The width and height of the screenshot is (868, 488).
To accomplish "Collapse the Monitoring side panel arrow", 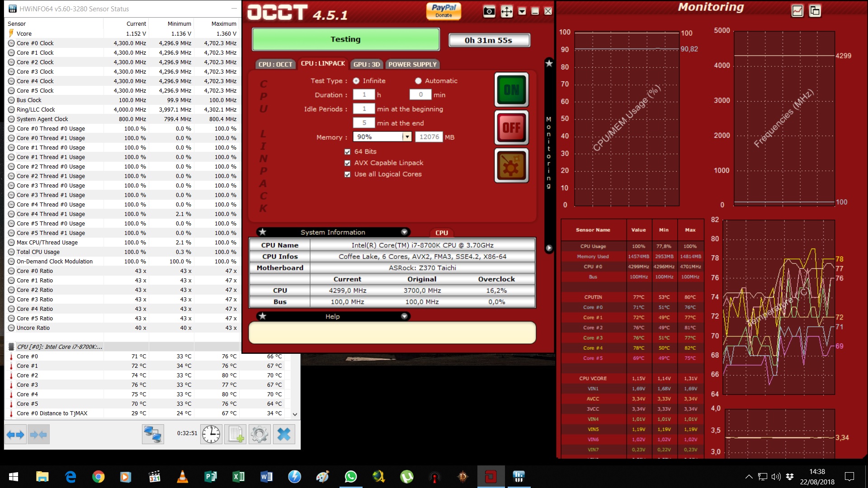I will click(x=549, y=248).
